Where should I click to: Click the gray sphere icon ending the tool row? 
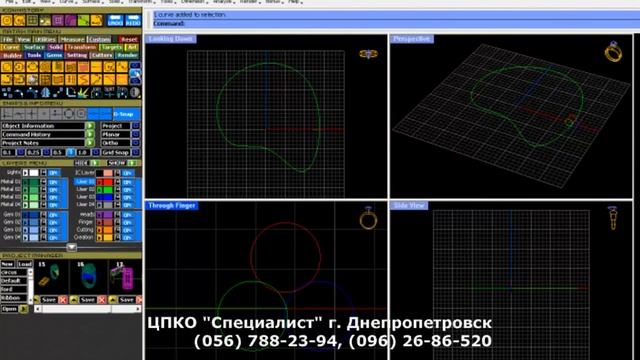[135, 93]
